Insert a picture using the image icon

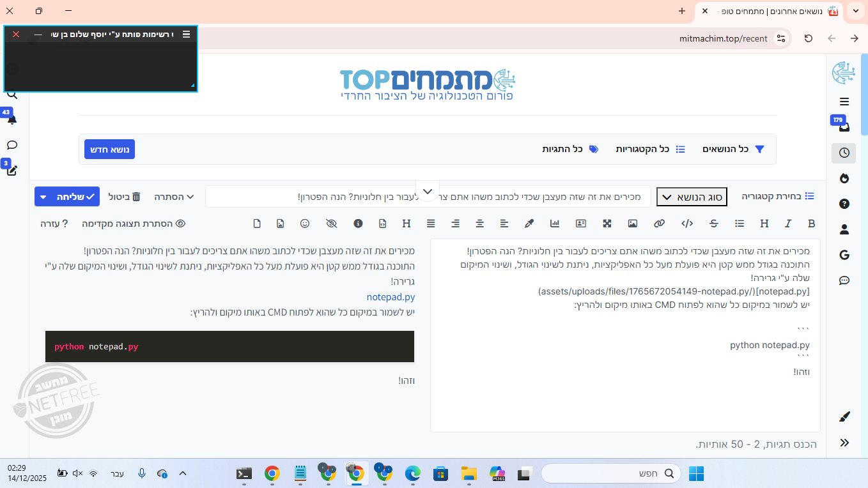(632, 224)
